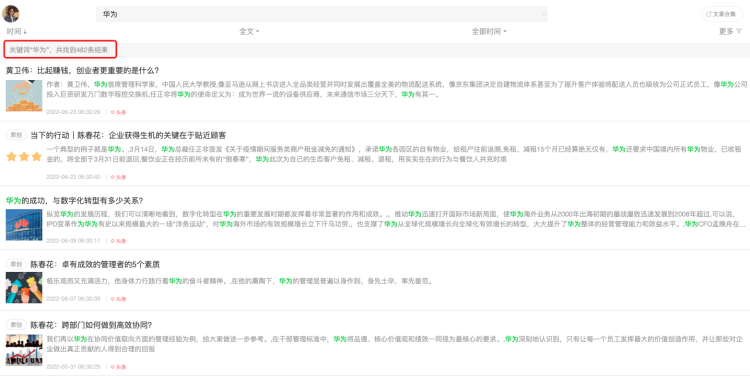Click the three-star thumbnail of 贴近顾客 article
This screenshot has width=750, height=377.
[x=24, y=156]
